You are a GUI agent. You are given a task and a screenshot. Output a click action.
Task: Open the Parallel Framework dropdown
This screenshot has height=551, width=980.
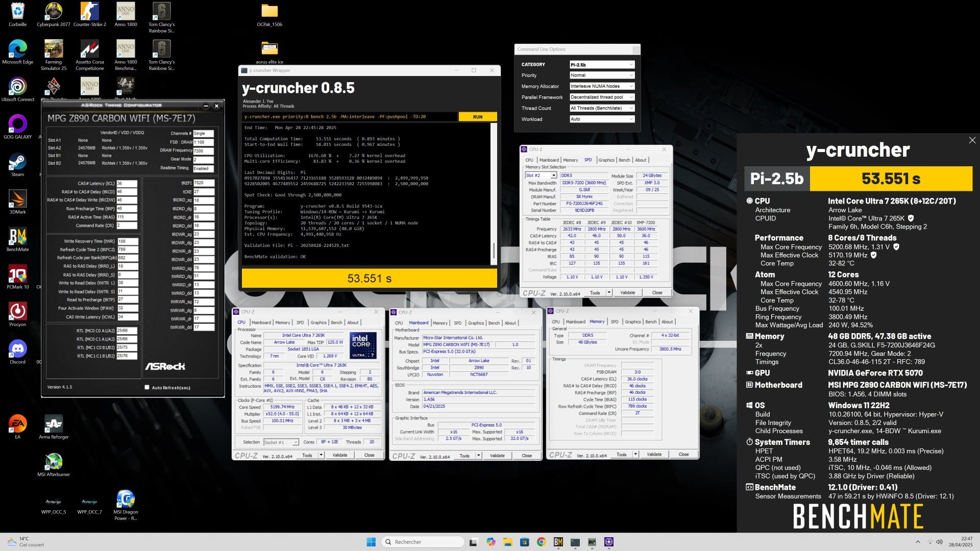pos(602,97)
